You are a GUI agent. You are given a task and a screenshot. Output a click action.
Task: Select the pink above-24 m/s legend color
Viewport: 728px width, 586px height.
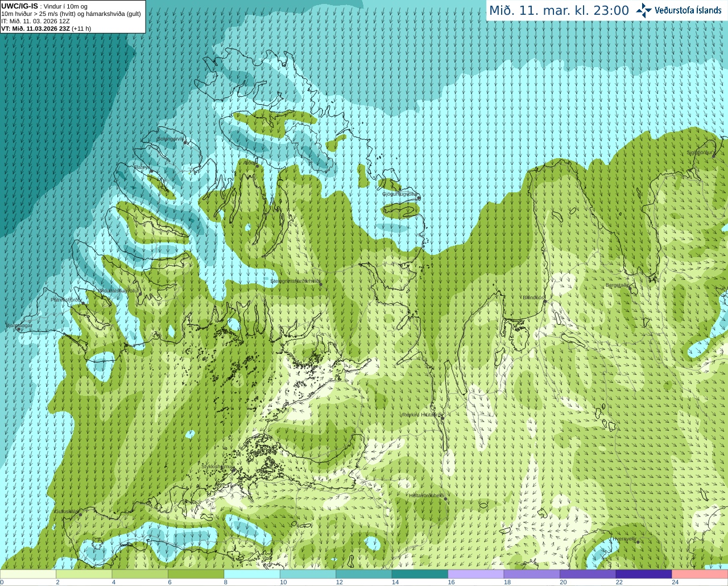pyautogui.click(x=700, y=574)
